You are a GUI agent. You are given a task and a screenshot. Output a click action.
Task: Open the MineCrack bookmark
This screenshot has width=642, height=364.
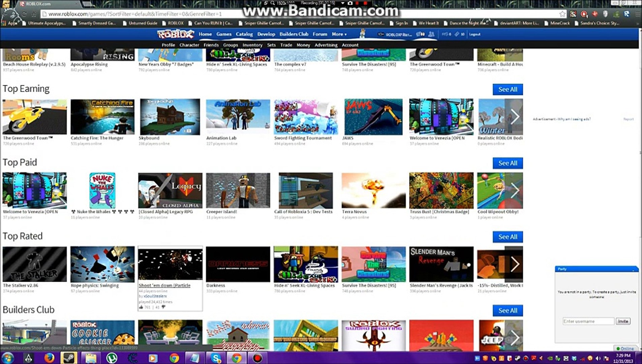click(557, 23)
